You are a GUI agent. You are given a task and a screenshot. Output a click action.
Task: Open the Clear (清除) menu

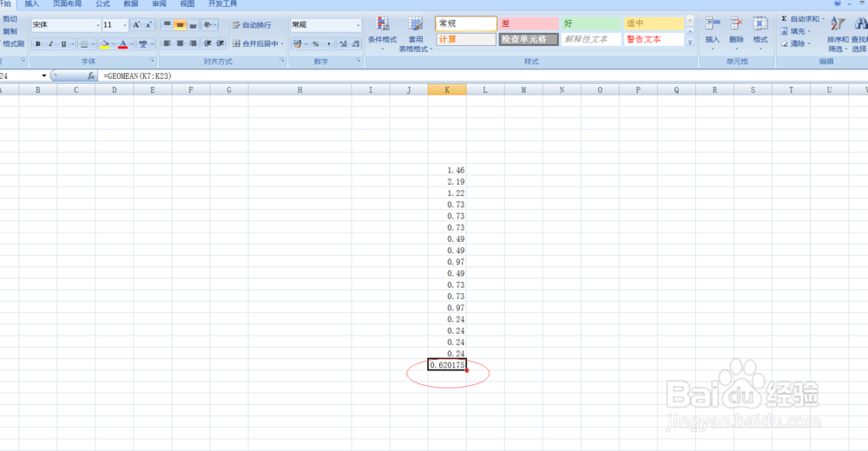(x=795, y=43)
